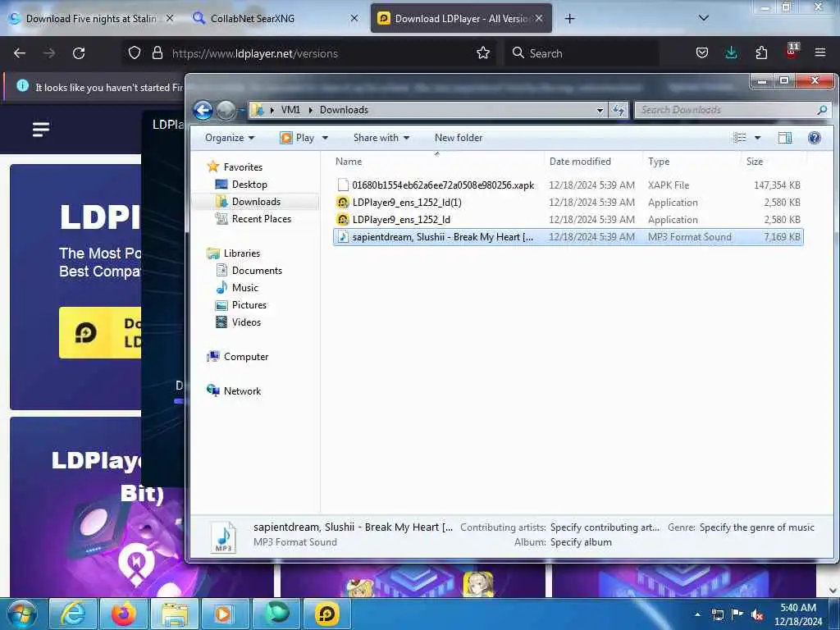840x630 pixels.
Task: Click the tracking protection shield icon
Action: pos(135,52)
